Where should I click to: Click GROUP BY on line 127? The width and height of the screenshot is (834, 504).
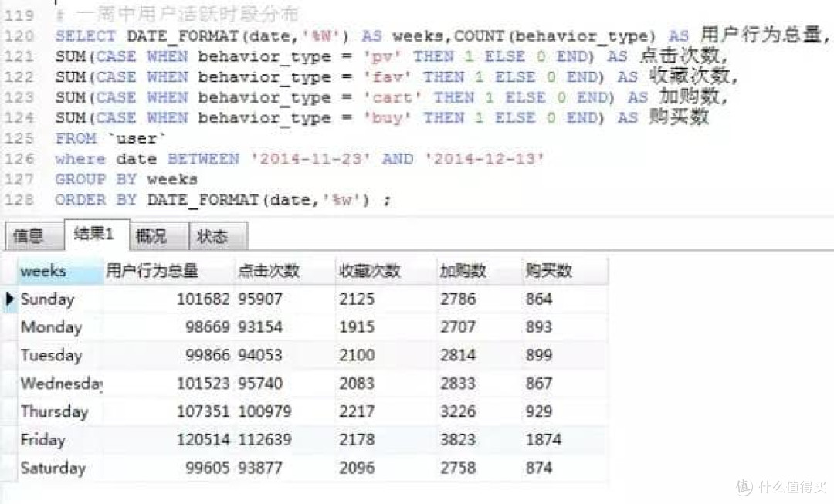pyautogui.click(x=97, y=179)
